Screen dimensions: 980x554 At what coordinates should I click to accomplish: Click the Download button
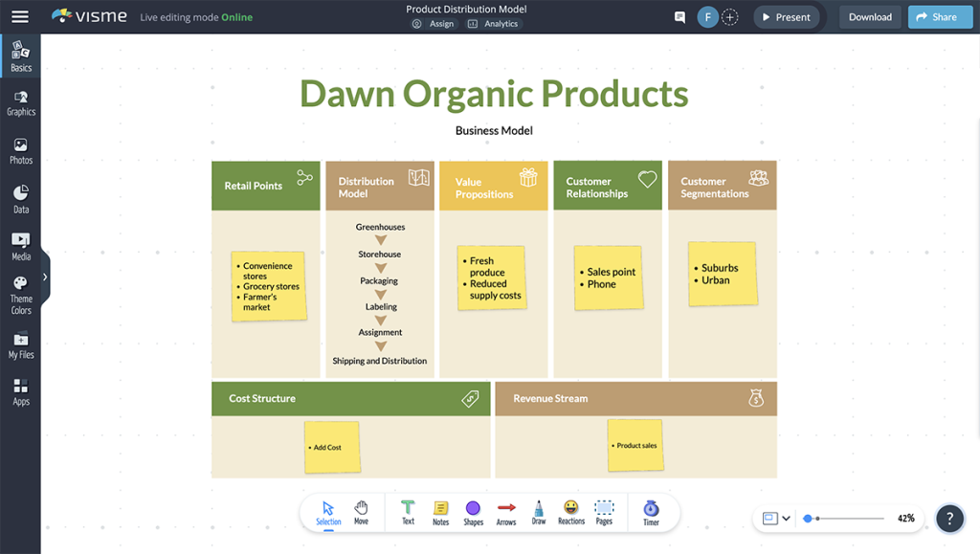[869, 16]
